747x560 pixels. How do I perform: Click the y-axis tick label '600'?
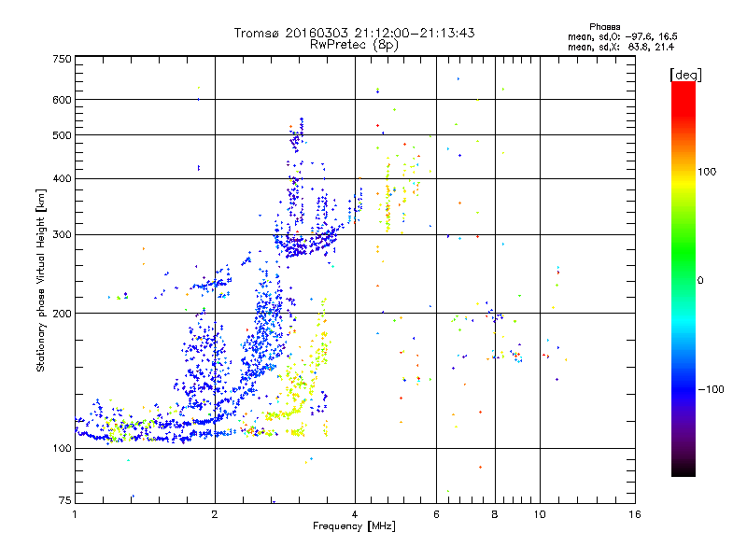click(x=62, y=100)
